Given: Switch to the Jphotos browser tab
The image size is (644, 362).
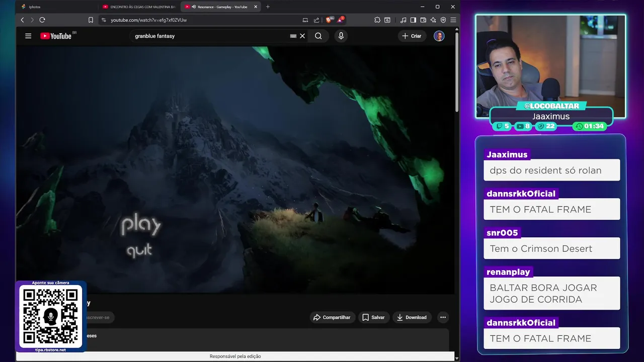Looking at the screenshot, I should tap(55, 7).
